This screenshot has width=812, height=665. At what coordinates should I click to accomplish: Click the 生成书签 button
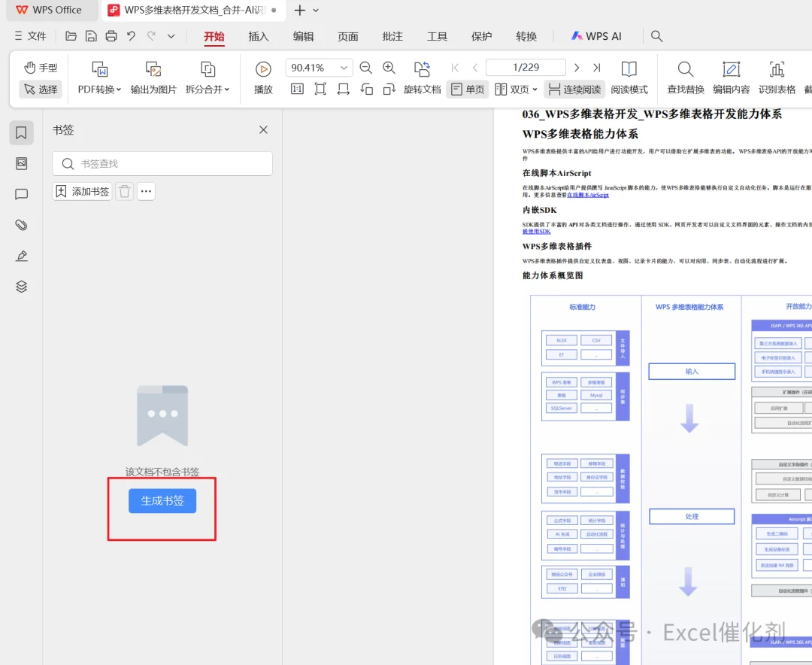(x=162, y=501)
